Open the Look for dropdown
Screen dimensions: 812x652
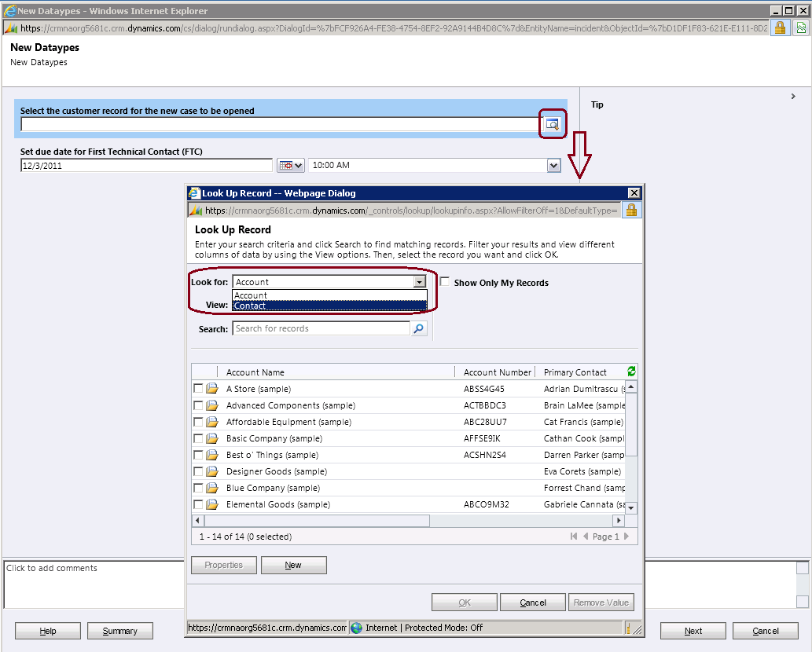[x=419, y=282]
